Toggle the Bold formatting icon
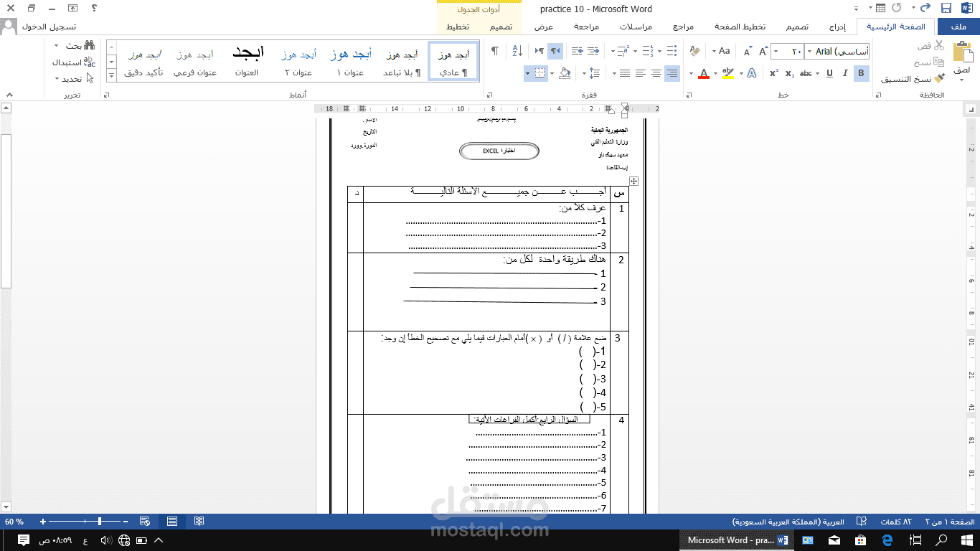The image size is (980, 551). [860, 72]
